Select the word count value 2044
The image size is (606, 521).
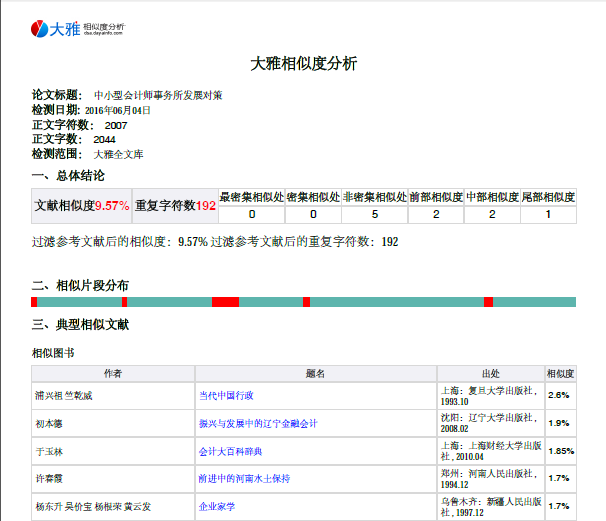click(x=104, y=139)
